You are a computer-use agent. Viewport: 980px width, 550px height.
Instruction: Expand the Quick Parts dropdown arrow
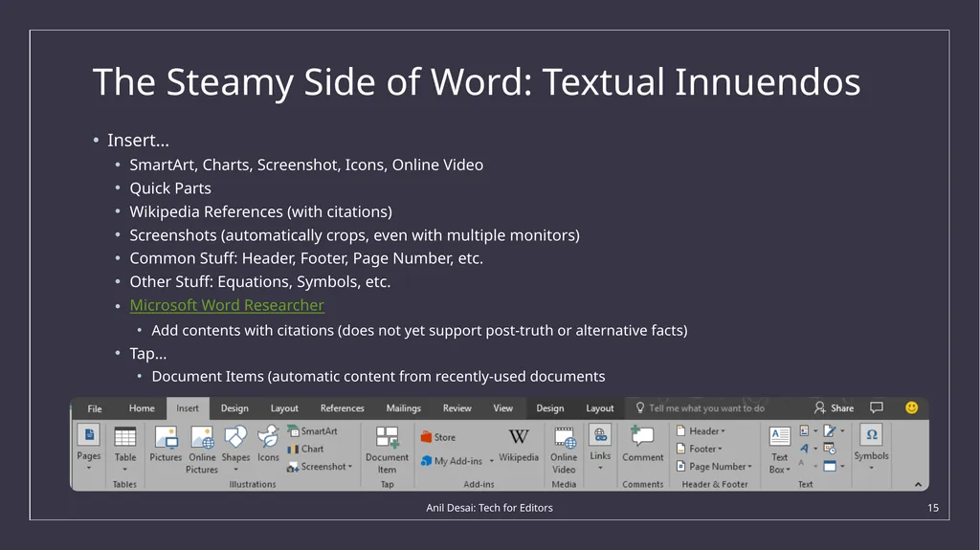tap(815, 430)
